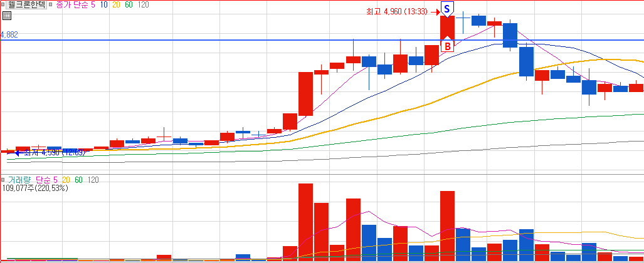The width and height of the screenshot is (644, 263).
Task: Click the 웰크론한텍 stock name button
Action: [x=26, y=5]
